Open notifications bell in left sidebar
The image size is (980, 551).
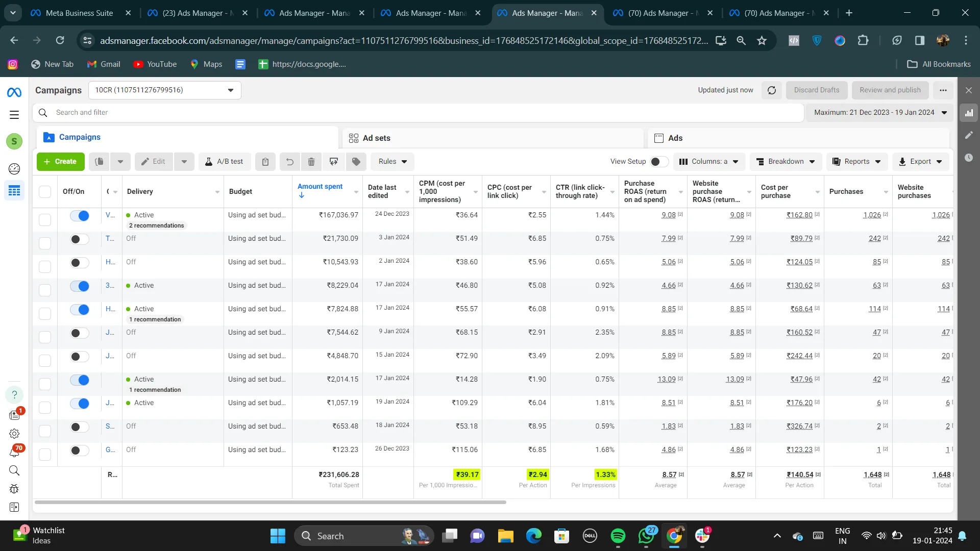(14, 452)
